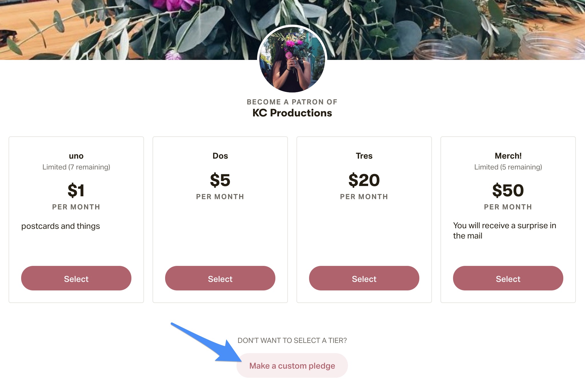Image resolution: width=585 pixels, height=392 pixels.
Task: Select the Tres $20 tier
Action: (x=364, y=278)
